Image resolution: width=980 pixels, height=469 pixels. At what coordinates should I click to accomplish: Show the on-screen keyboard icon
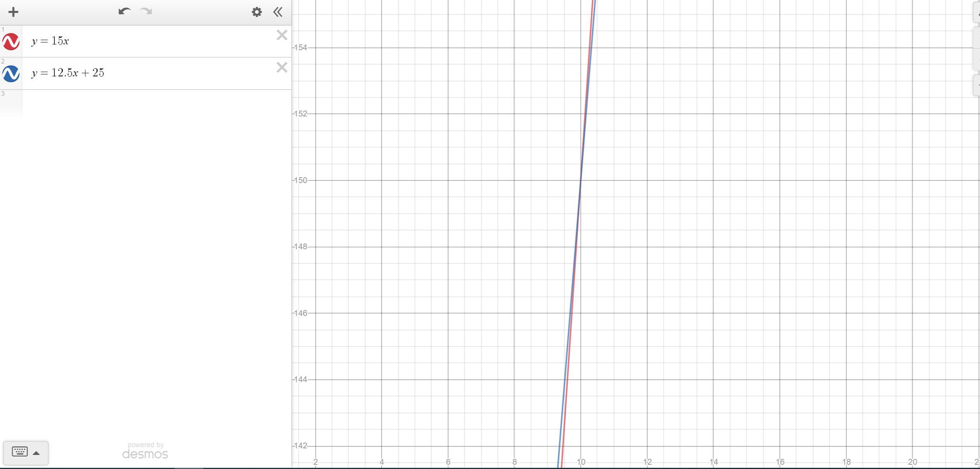(19, 452)
